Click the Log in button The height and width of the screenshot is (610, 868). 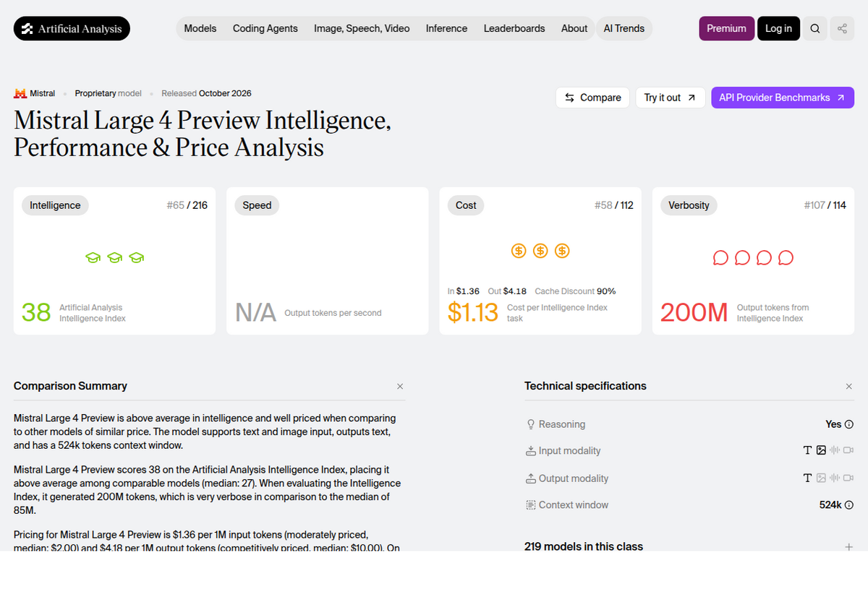[x=778, y=29]
